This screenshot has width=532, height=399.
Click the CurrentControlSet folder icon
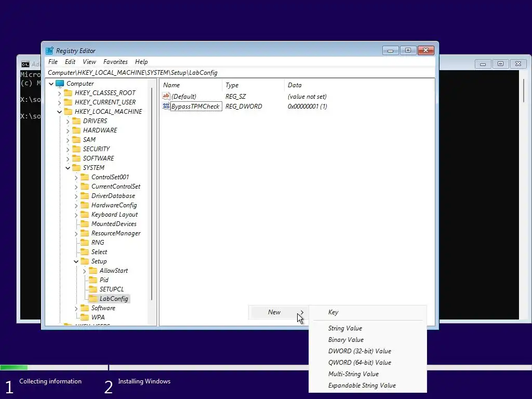pyautogui.click(x=85, y=187)
